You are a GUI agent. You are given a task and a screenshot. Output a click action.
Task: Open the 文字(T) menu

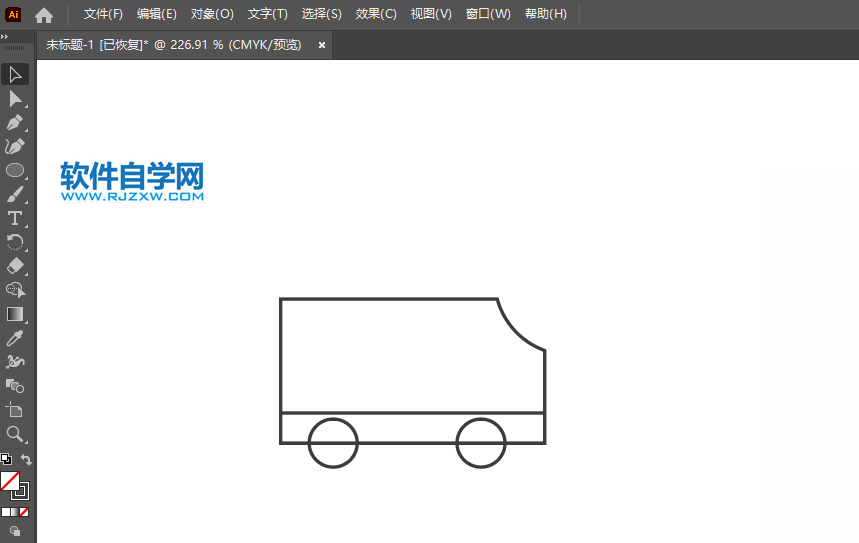pos(267,14)
